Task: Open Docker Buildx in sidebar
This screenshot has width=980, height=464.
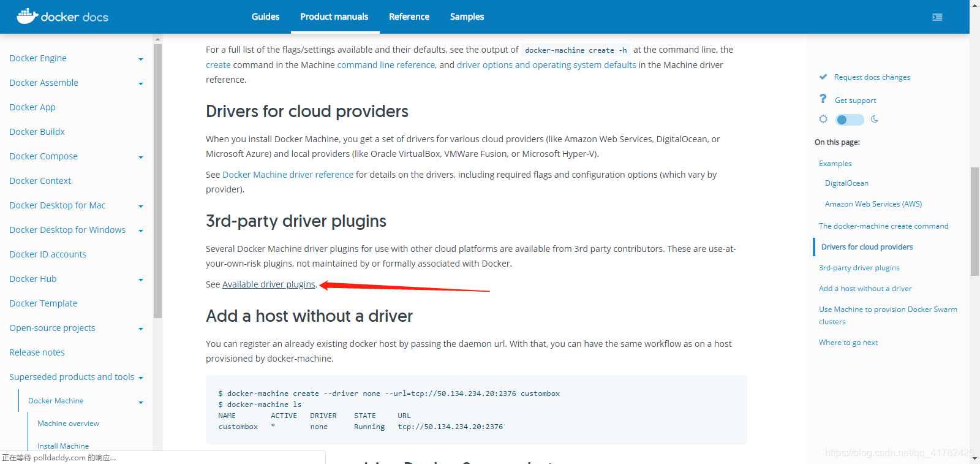Action: 37,132
